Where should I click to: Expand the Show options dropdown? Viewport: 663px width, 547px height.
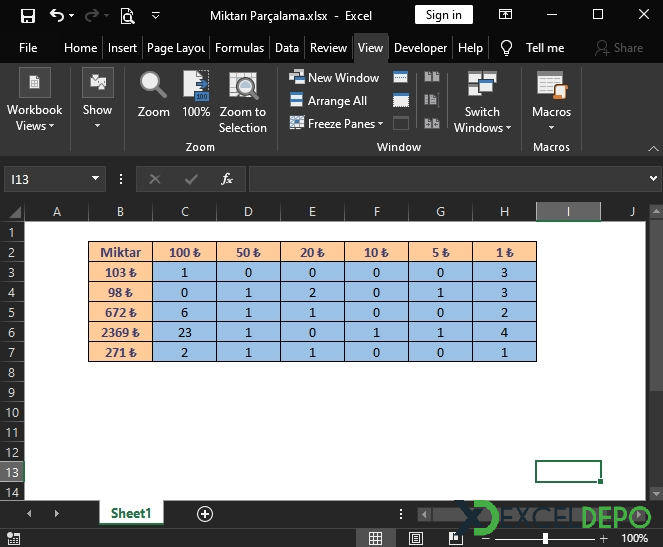[97, 98]
